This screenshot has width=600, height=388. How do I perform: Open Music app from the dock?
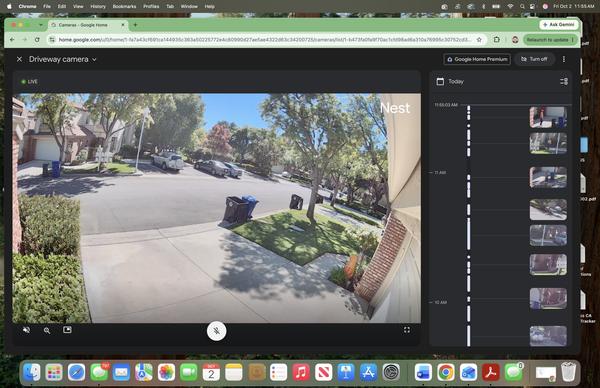point(301,372)
